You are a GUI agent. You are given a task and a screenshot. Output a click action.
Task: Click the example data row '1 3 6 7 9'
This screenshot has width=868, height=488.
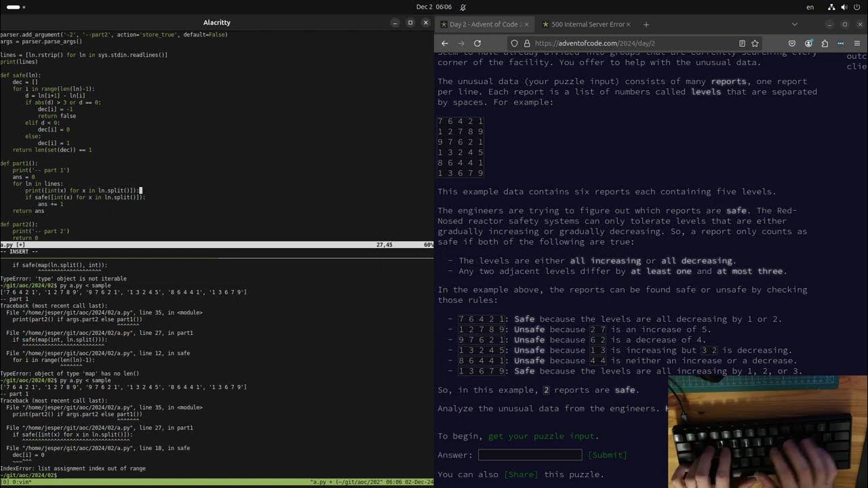click(460, 174)
